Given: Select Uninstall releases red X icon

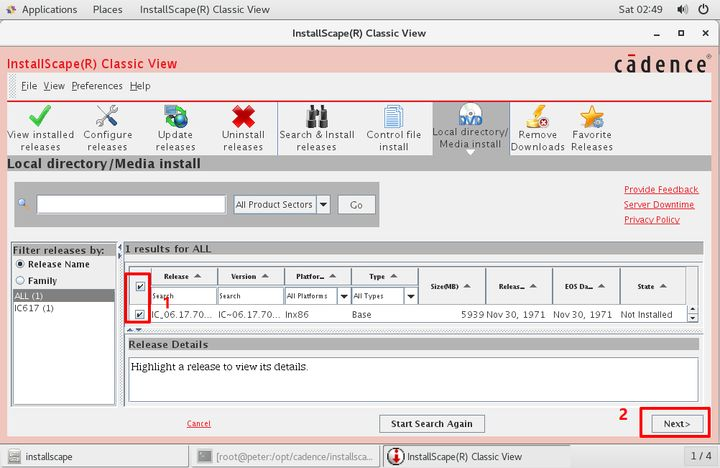Looking at the screenshot, I should click(x=243, y=128).
